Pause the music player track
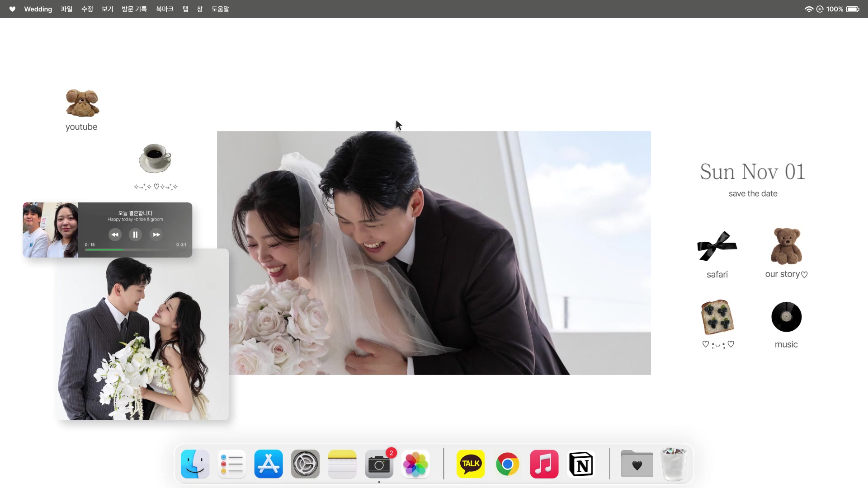Viewport: 868px width, 488px height. tap(135, 235)
